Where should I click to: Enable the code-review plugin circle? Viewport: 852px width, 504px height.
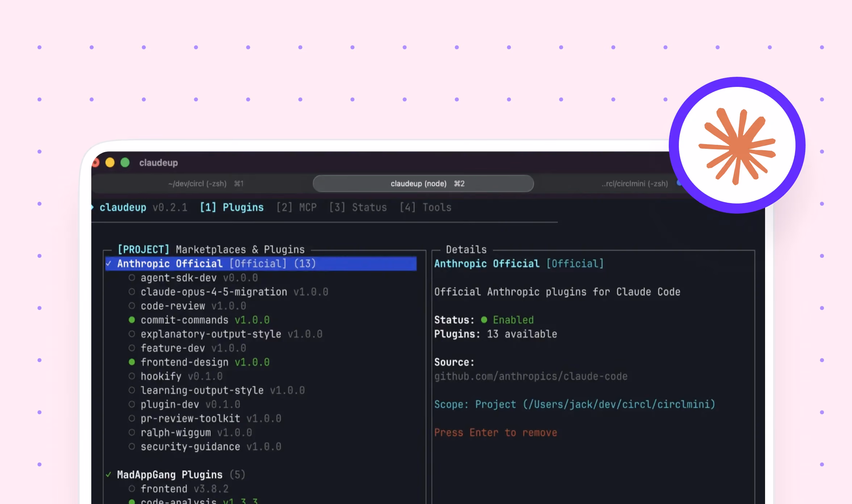click(132, 306)
